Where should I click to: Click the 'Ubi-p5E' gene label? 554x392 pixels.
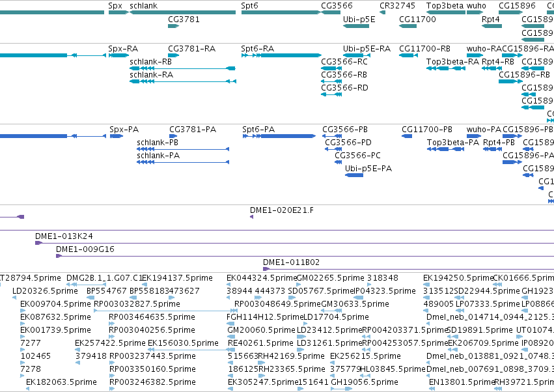[x=359, y=19]
